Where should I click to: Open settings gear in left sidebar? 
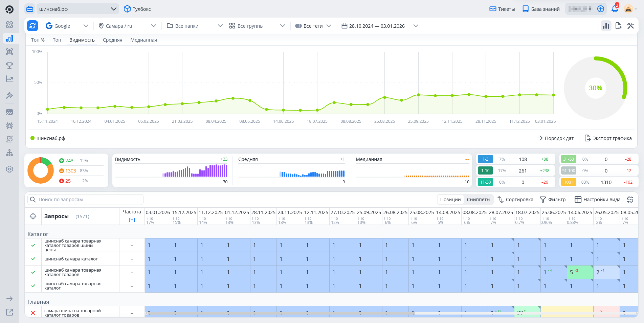coord(9,169)
